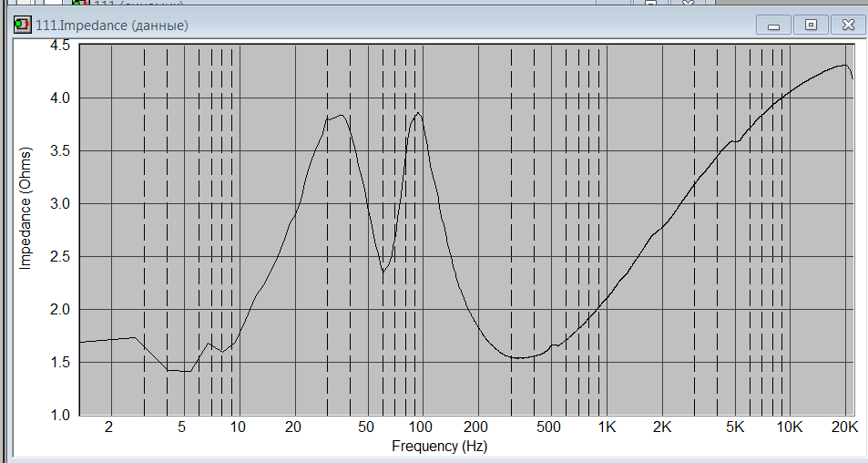
Task: Click the '2.0' impedance axis value
Action: click(60, 310)
